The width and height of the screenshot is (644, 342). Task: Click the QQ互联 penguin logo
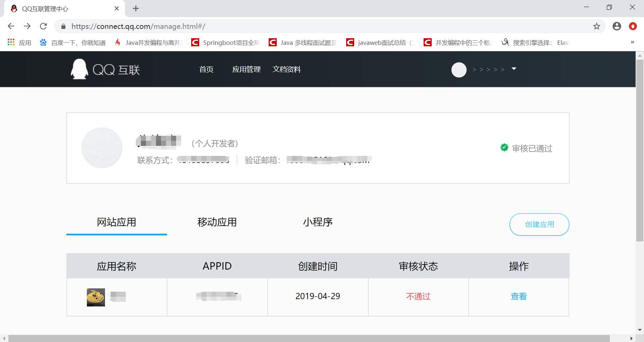[105, 69]
